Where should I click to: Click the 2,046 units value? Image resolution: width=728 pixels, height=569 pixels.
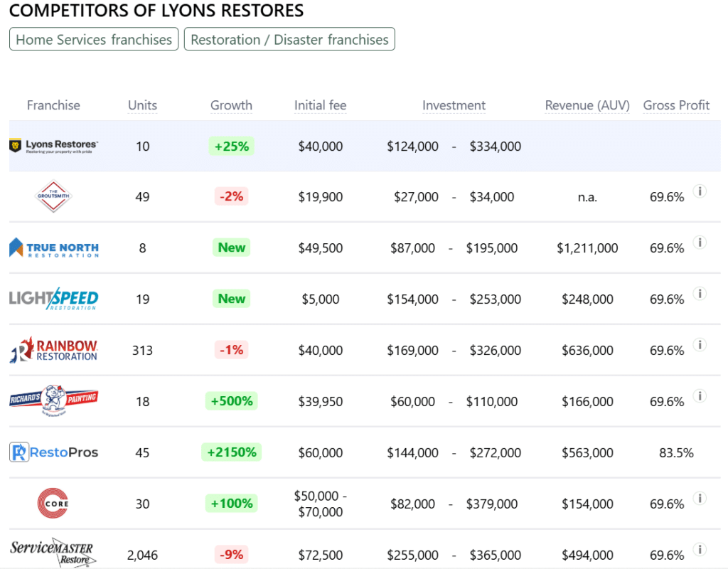click(142, 555)
